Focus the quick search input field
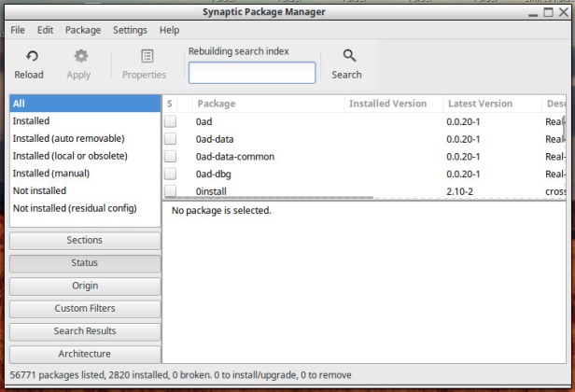Screen dimensions: 575x392 pos(252,73)
